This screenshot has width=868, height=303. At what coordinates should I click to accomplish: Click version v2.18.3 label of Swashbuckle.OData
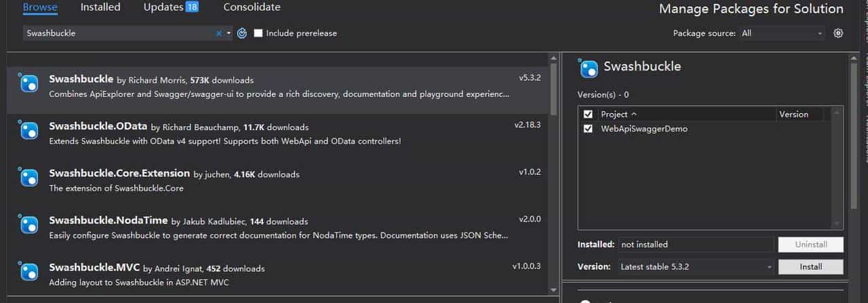pyautogui.click(x=528, y=125)
